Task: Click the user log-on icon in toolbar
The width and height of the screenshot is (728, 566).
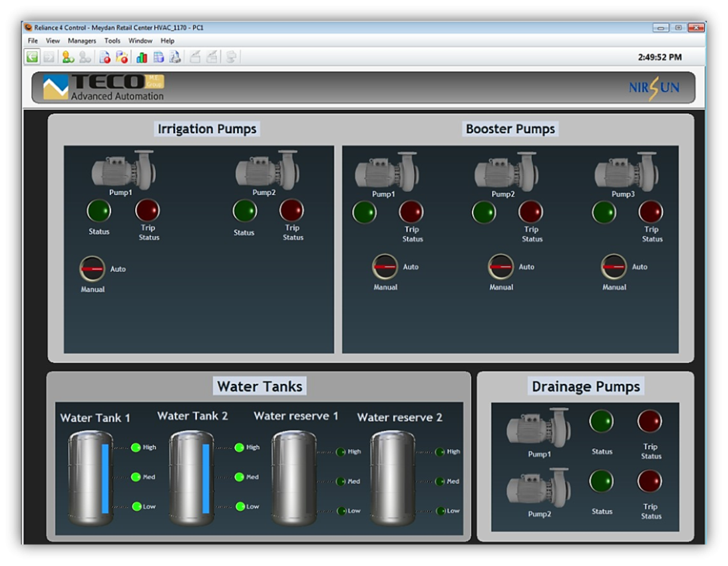Action: pos(68,57)
